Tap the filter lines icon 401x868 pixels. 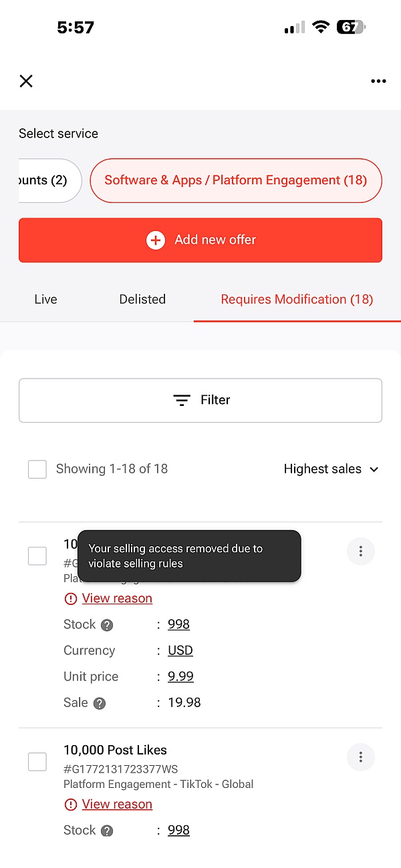(182, 400)
